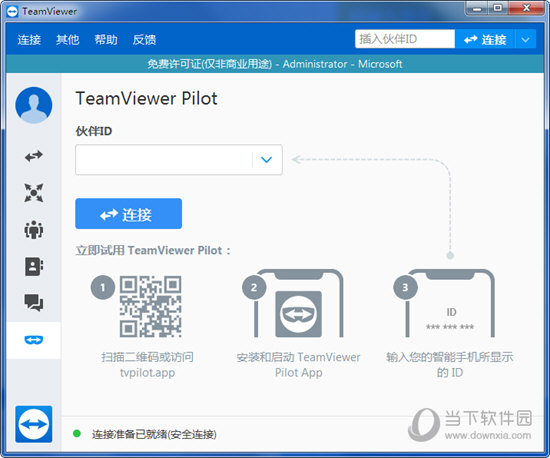Open the Meeting people sidebar icon
The height and width of the screenshot is (458, 550).
click(x=34, y=230)
